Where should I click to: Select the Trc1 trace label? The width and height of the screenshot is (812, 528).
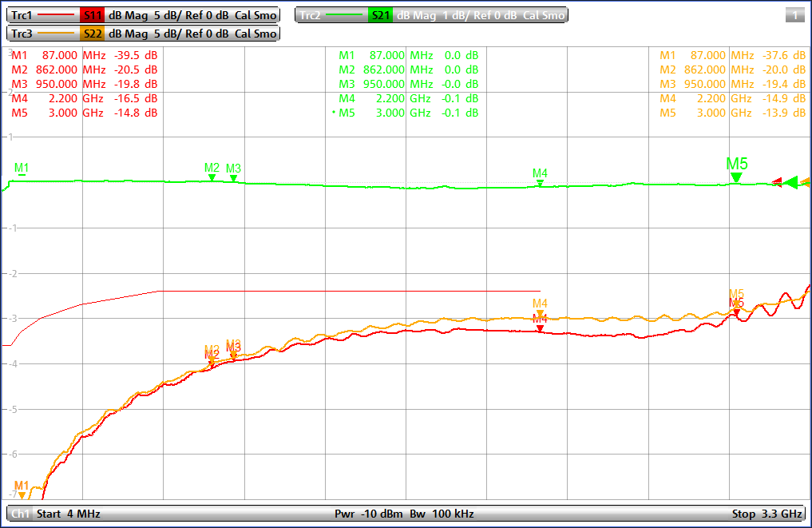click(x=23, y=15)
